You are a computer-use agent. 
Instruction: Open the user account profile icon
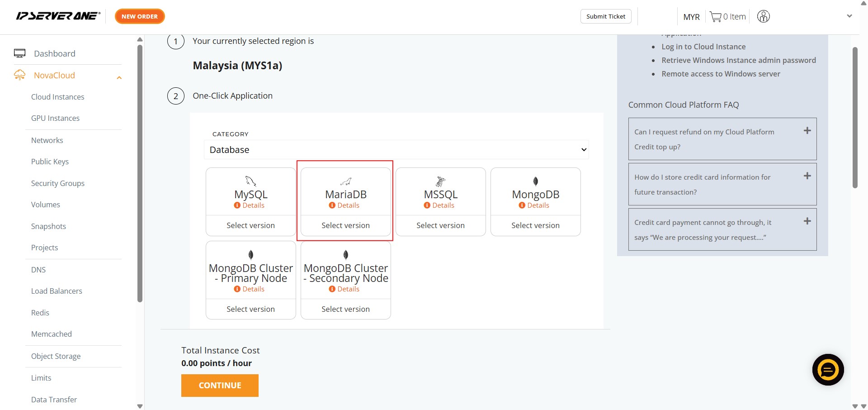[763, 17]
